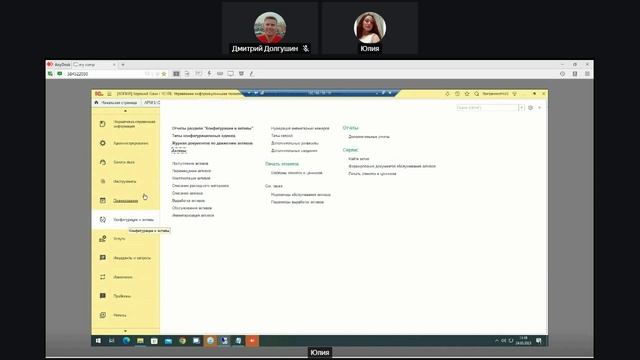Screen dimensions: 640x360
Task: Open Tools section icon in sidebar
Action: 102,181
